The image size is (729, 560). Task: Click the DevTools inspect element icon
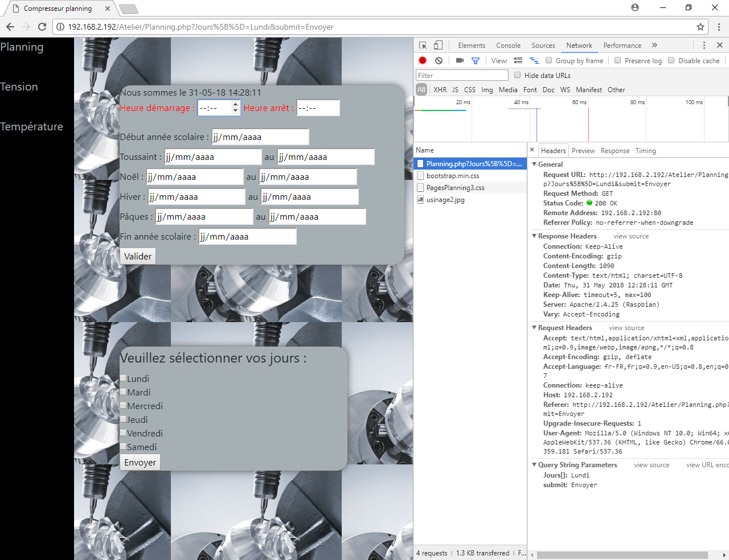(x=423, y=46)
